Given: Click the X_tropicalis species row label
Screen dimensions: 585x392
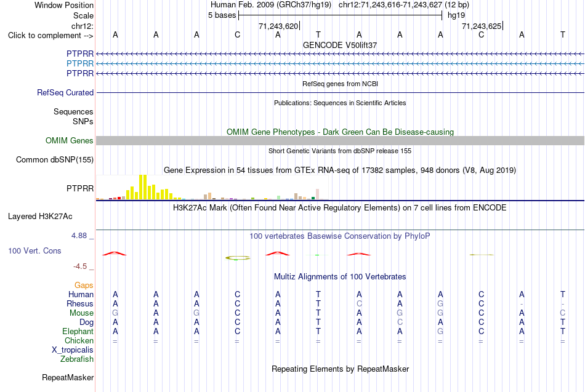Looking at the screenshot, I should tap(73, 350).
